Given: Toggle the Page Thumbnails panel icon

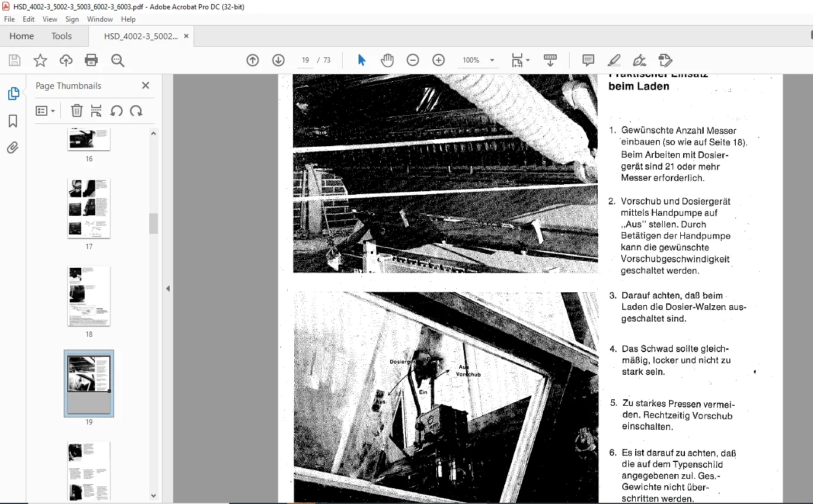Looking at the screenshot, I should point(13,94).
